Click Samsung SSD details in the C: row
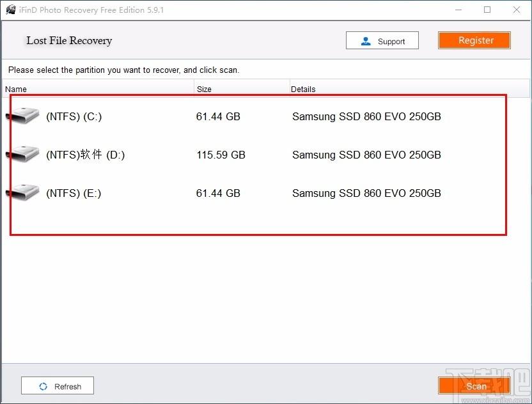Image resolution: width=532 pixels, height=404 pixels. click(x=366, y=116)
